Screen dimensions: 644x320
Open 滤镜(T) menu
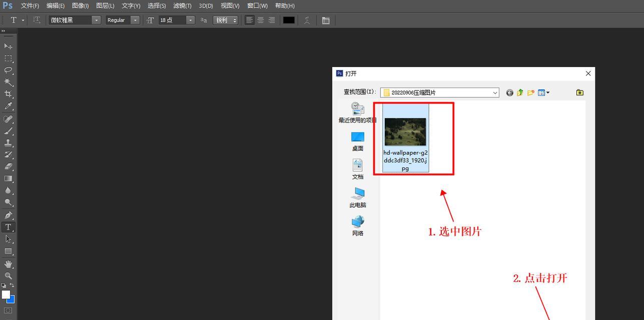point(182,5)
